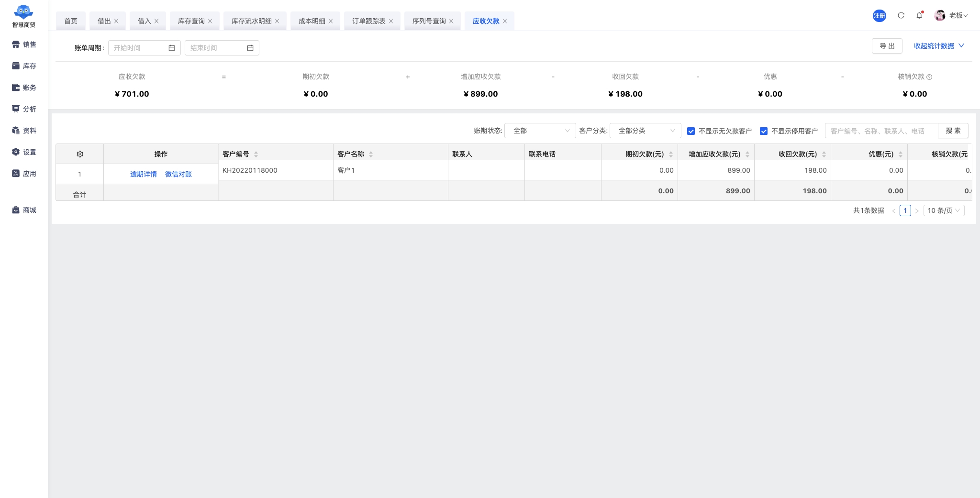Click the 导出 button
This screenshot has width=980, height=498.
[887, 46]
